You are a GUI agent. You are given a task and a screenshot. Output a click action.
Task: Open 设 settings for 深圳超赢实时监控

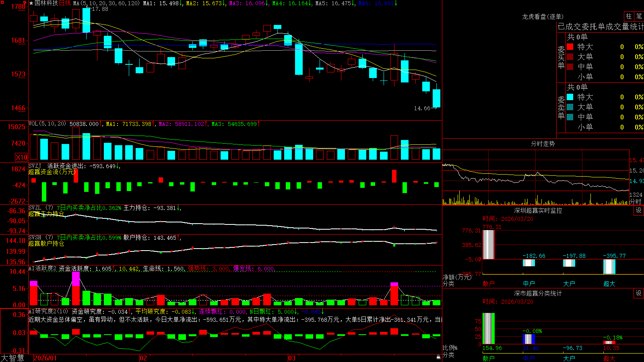639,210
